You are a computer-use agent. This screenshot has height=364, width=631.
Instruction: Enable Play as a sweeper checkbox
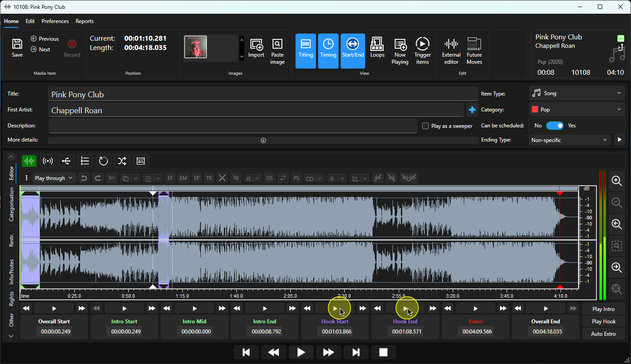click(x=426, y=126)
